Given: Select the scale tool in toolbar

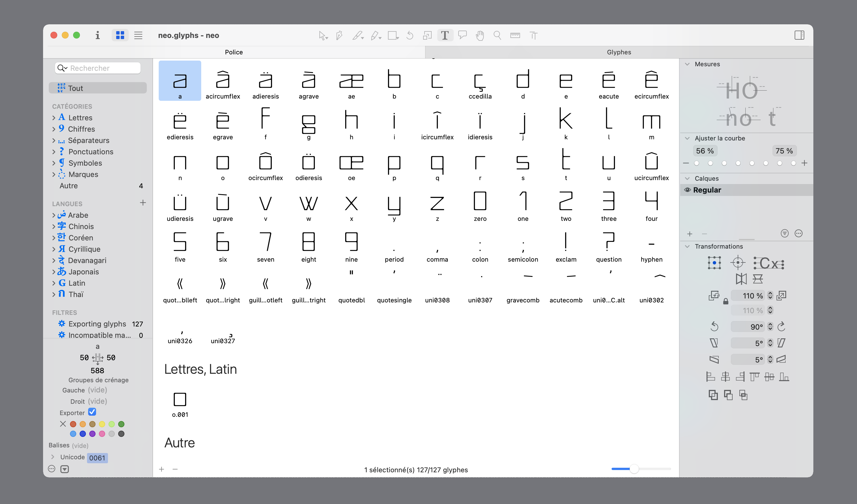Looking at the screenshot, I should [x=427, y=35].
